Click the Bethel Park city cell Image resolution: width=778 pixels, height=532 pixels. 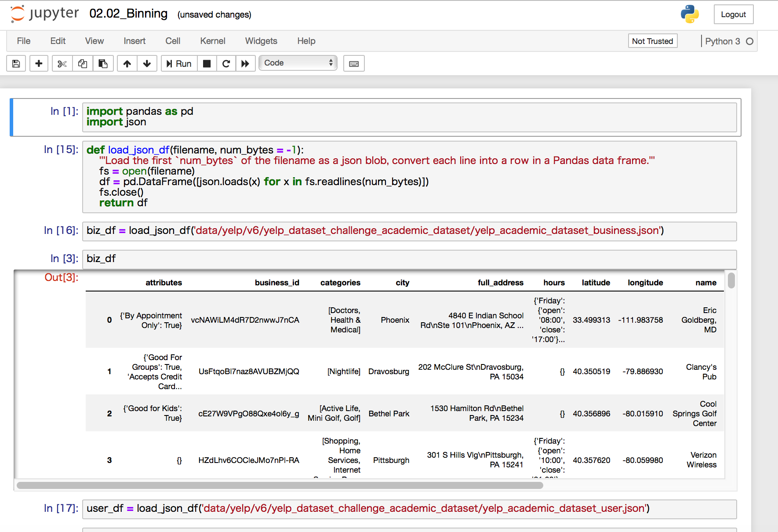coord(389,414)
